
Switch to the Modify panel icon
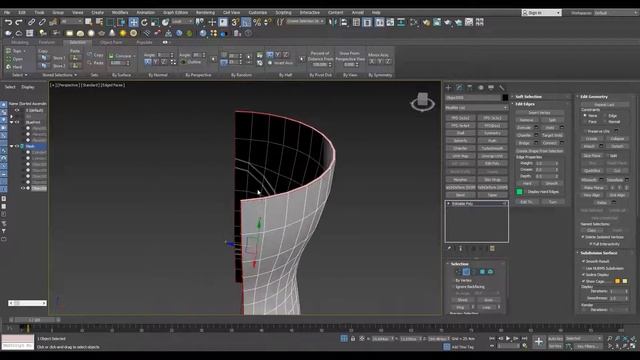[x=459, y=87]
